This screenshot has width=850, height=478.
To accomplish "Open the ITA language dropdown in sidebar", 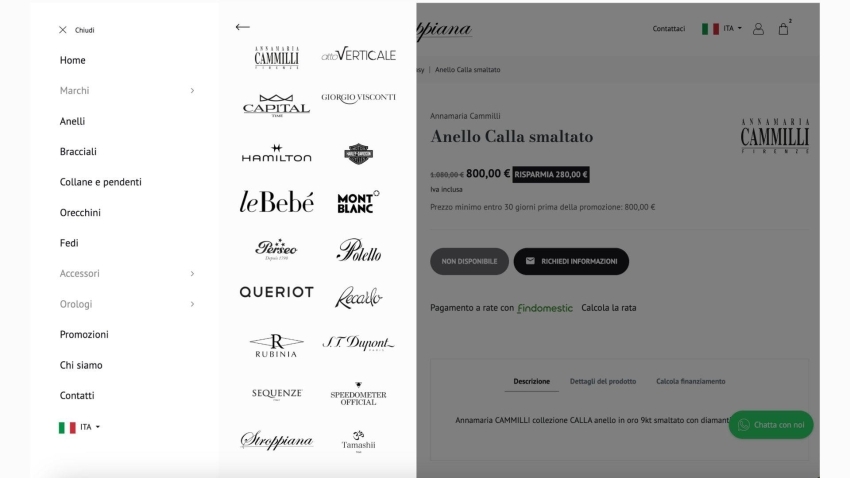I will tap(80, 427).
